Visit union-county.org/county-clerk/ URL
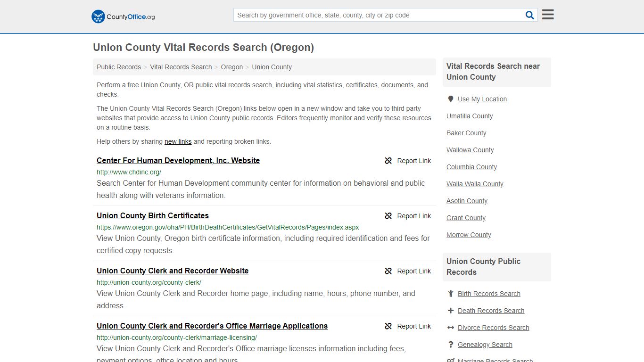The width and height of the screenshot is (644, 362). point(149,282)
